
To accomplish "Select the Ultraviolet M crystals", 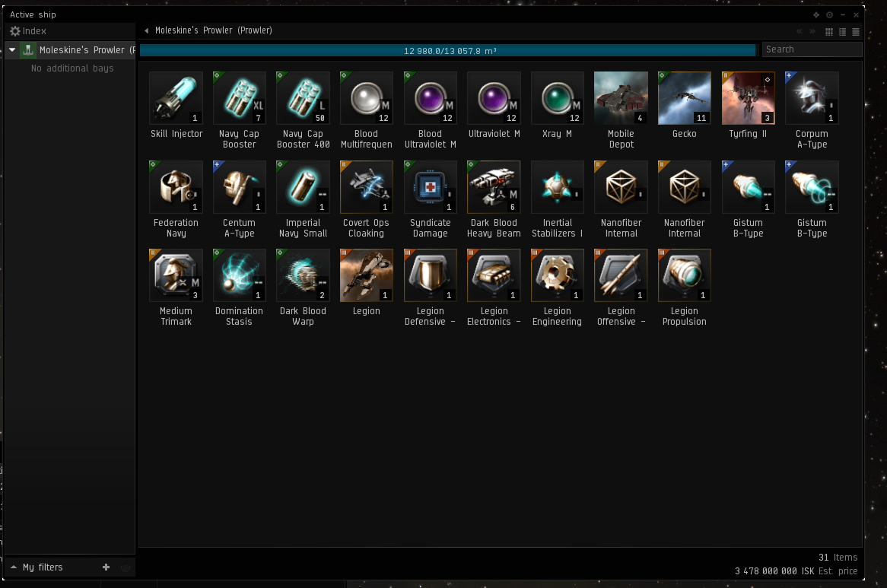I will (494, 98).
